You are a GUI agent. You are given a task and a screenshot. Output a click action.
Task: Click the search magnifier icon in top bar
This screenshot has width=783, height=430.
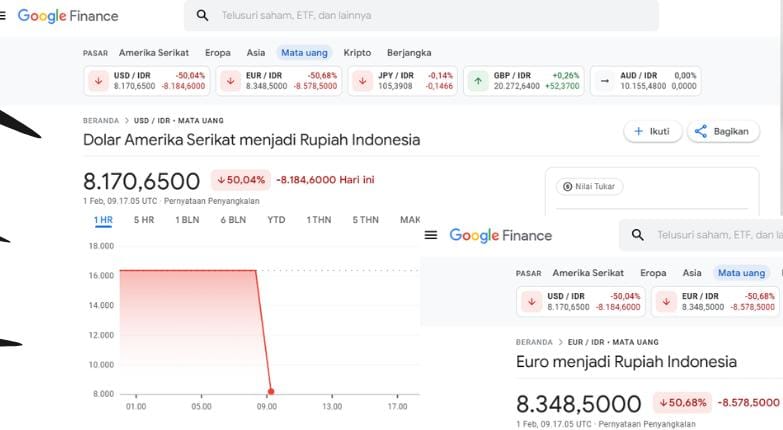pos(202,15)
